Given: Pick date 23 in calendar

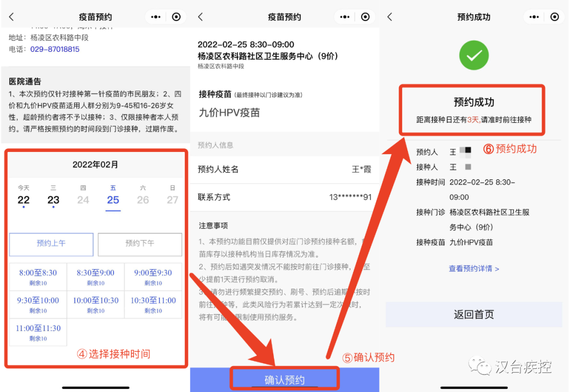Looking at the screenshot, I should click(x=53, y=200).
